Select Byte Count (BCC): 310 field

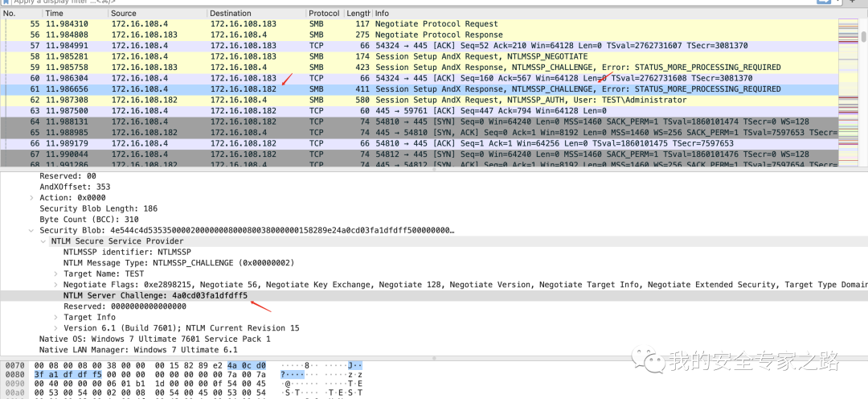click(x=88, y=220)
